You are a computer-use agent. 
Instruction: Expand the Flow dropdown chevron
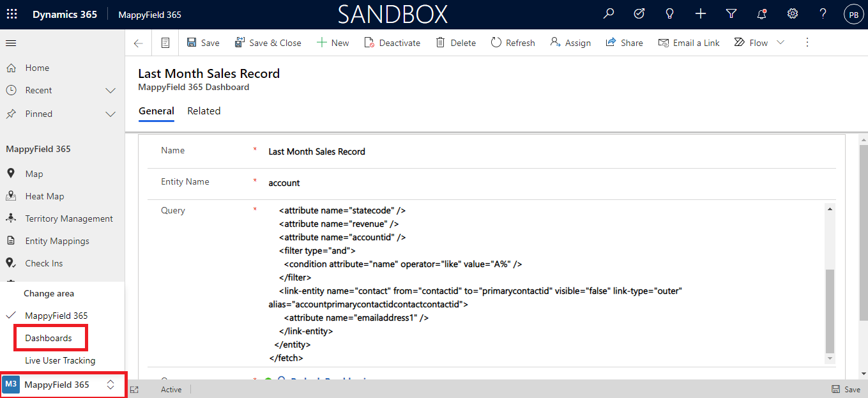click(780, 43)
